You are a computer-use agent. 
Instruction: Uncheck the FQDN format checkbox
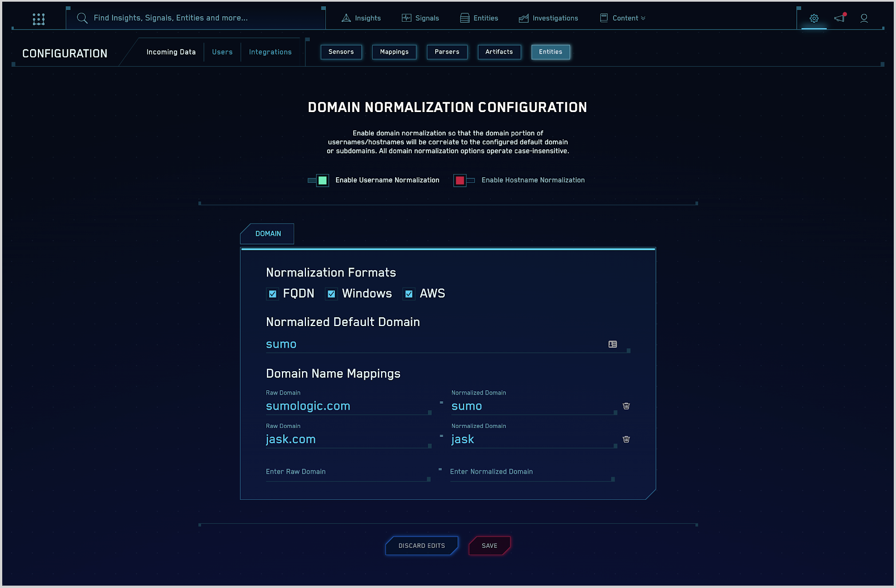point(272,294)
